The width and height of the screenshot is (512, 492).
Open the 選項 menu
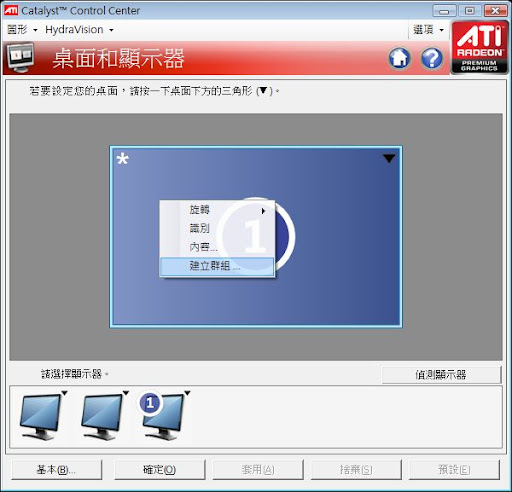(428, 30)
